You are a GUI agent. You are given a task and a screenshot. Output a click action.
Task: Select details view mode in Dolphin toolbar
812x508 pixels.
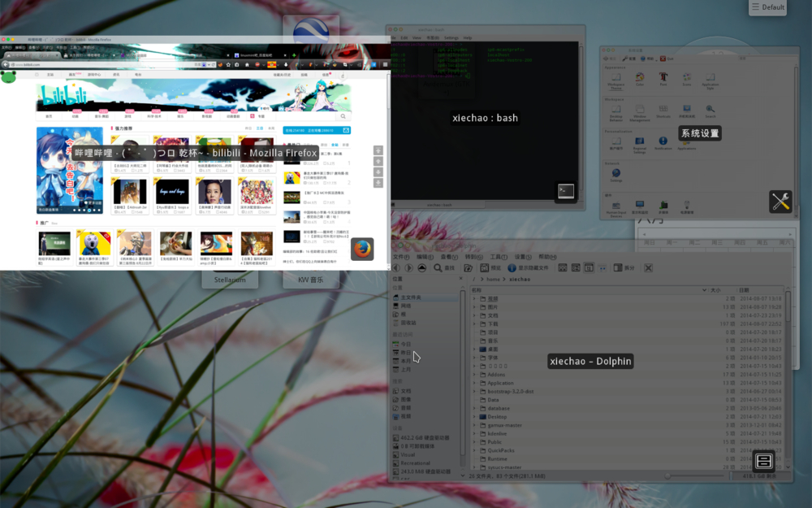589,268
